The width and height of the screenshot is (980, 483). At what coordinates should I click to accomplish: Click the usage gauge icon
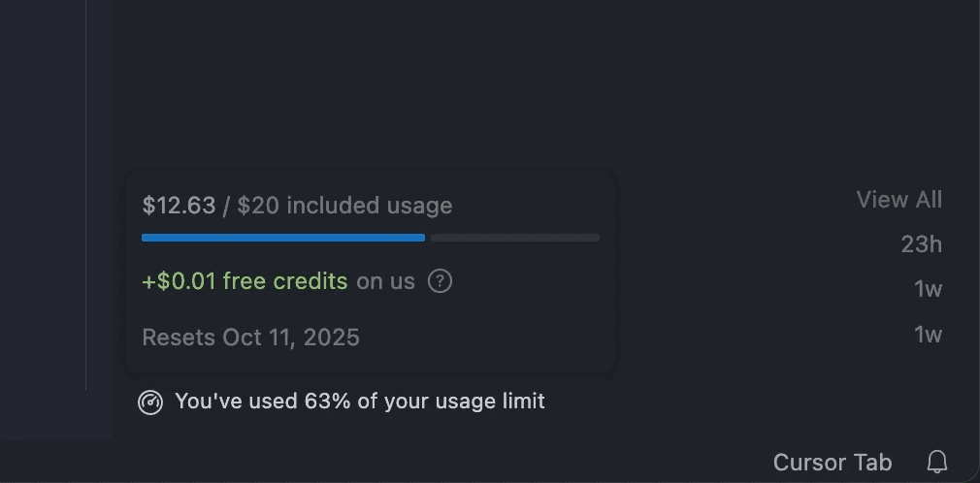[x=150, y=402]
